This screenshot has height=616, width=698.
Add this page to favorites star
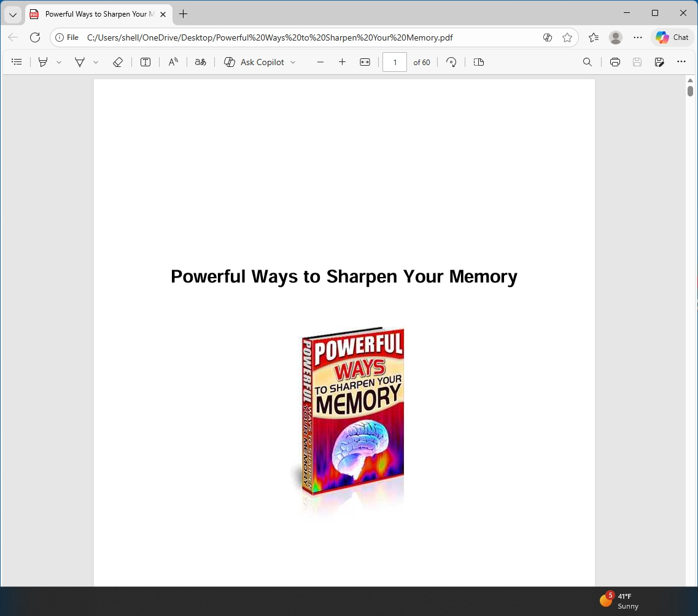(x=567, y=37)
